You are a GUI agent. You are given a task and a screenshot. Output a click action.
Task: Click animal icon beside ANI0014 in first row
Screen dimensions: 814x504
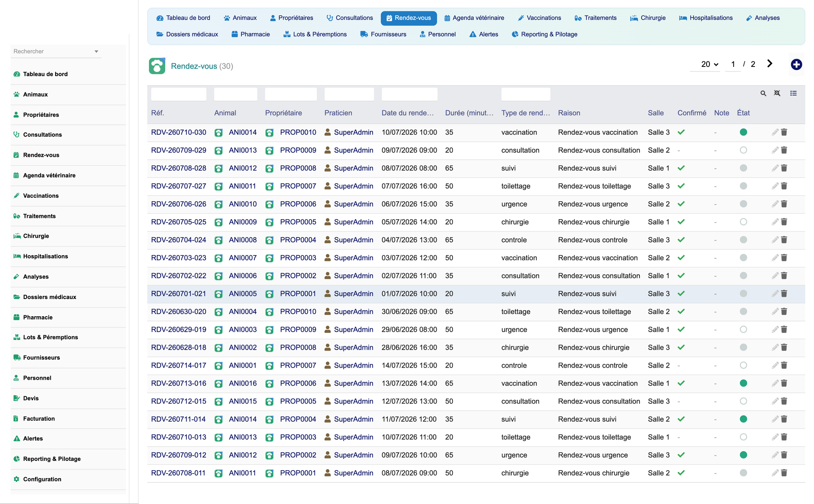218,133
